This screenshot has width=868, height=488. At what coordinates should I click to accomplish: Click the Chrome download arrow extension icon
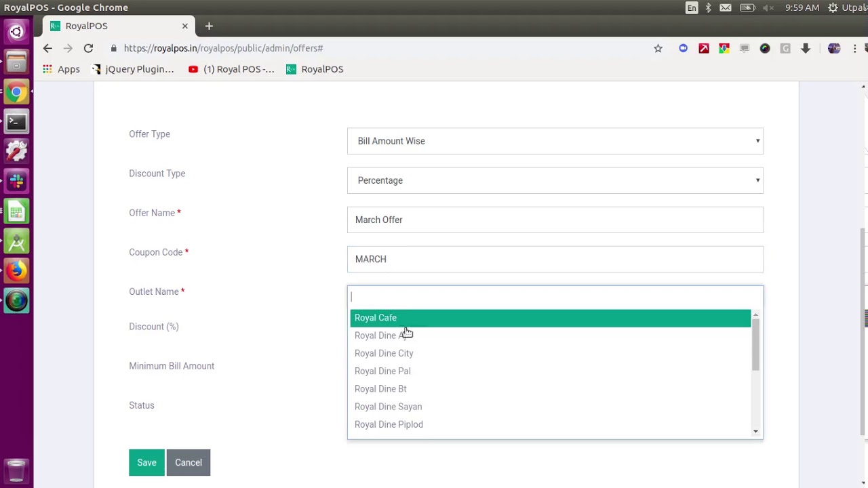tap(806, 48)
